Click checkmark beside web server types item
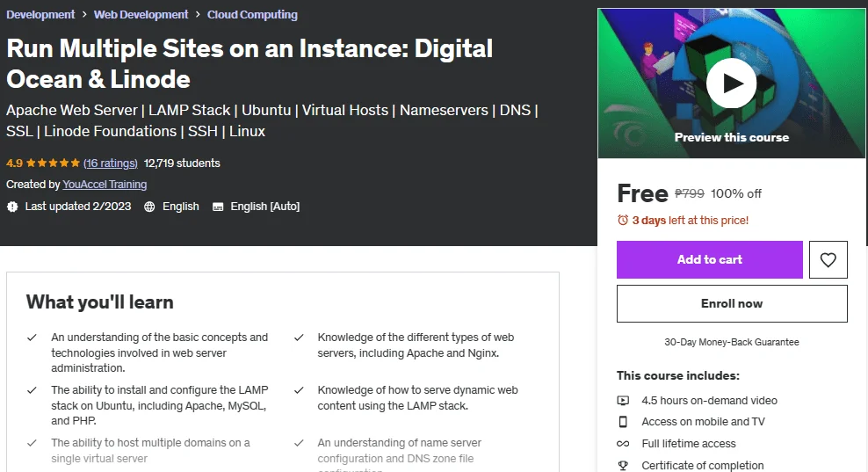 click(x=299, y=338)
